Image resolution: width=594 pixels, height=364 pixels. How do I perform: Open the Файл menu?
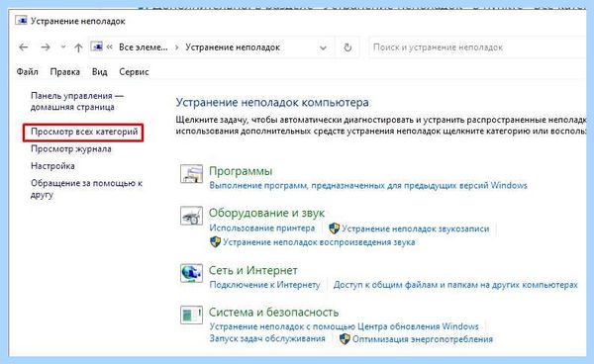(x=28, y=71)
